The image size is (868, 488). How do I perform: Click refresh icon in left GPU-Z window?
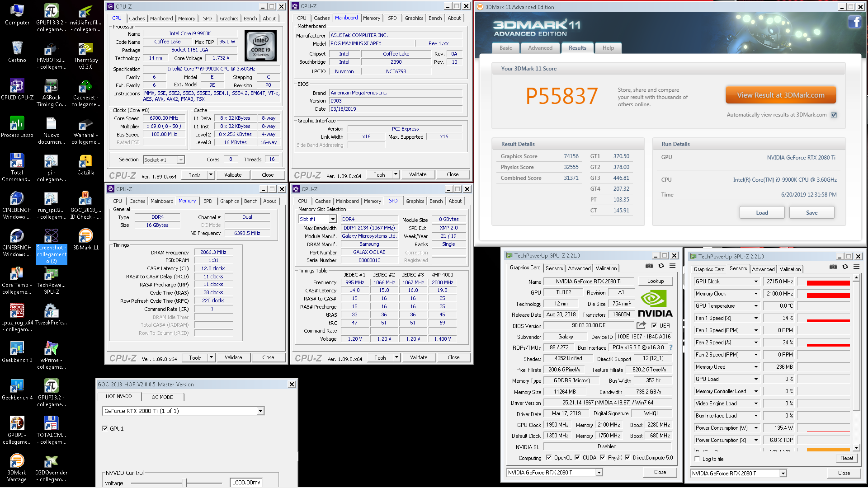click(x=661, y=266)
